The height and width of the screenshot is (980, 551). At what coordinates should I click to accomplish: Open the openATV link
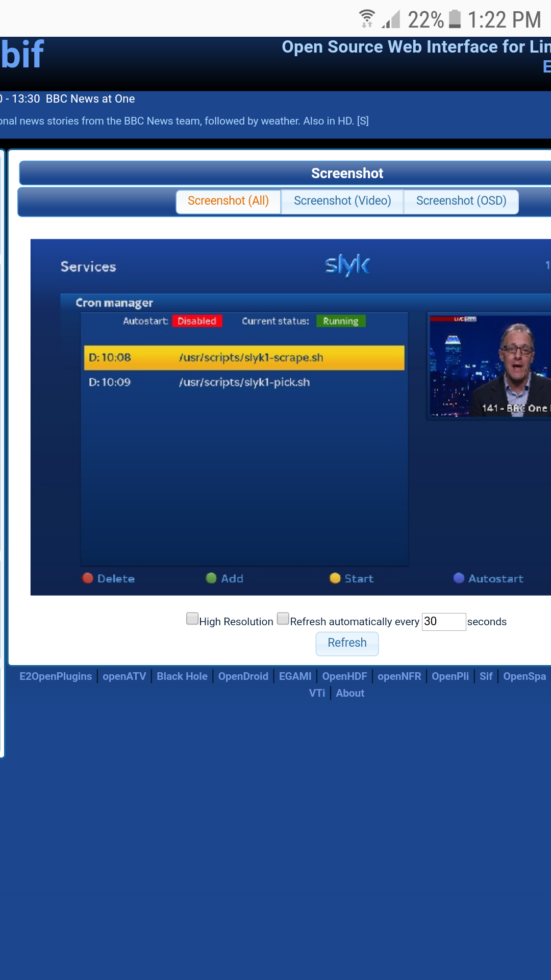click(124, 676)
